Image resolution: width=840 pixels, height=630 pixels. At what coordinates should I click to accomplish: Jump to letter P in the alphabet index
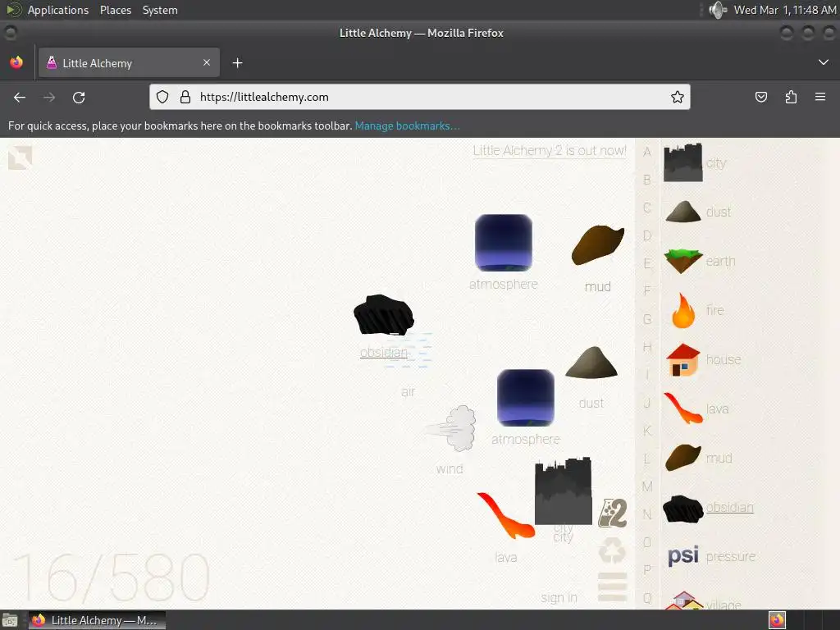click(647, 570)
